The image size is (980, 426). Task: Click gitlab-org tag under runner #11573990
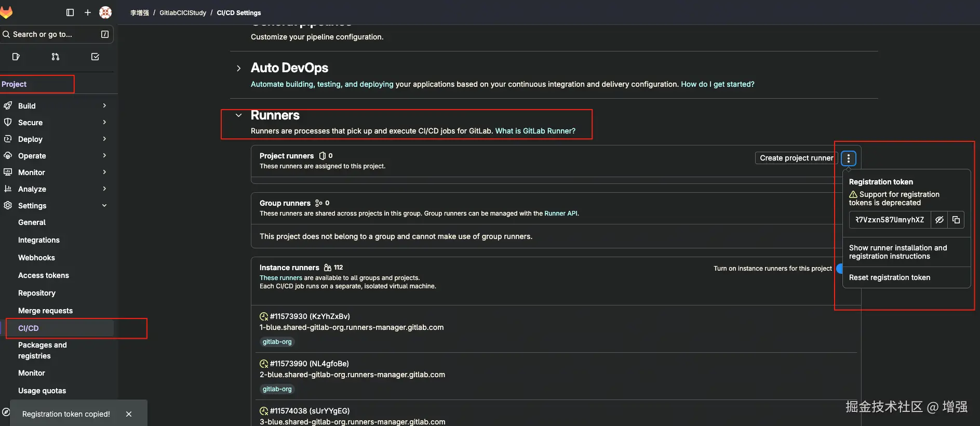277,389
